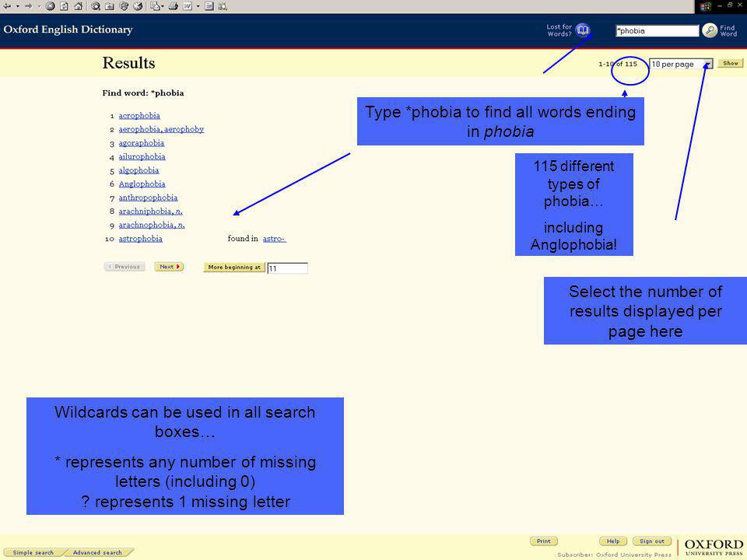Click the Print button in the footer
747x560 pixels.
(544, 541)
